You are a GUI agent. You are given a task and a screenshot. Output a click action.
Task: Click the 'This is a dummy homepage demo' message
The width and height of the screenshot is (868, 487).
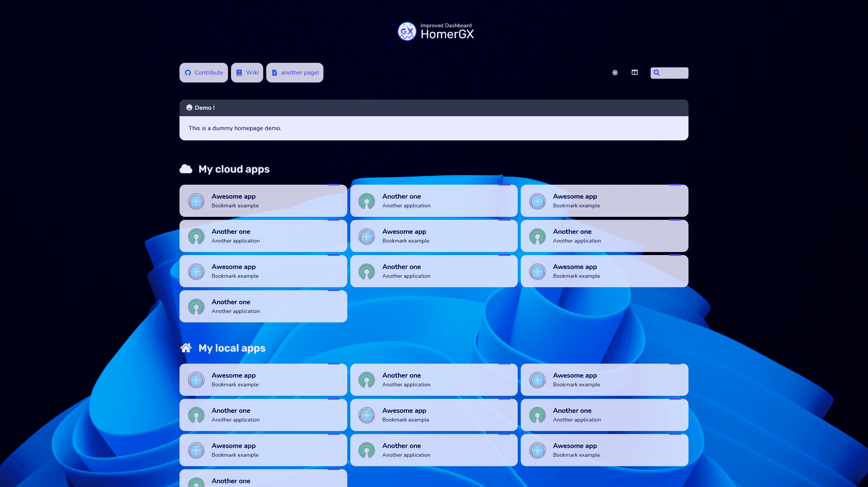[x=235, y=128]
